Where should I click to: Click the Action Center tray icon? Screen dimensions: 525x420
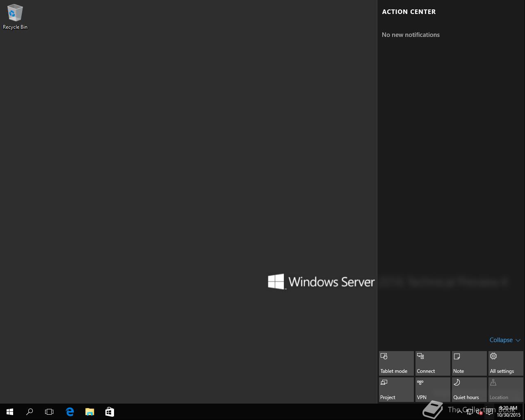[489, 412]
